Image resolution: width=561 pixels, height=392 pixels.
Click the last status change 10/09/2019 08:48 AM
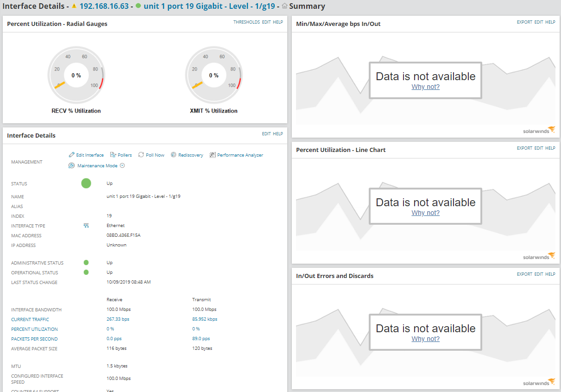coord(129,282)
